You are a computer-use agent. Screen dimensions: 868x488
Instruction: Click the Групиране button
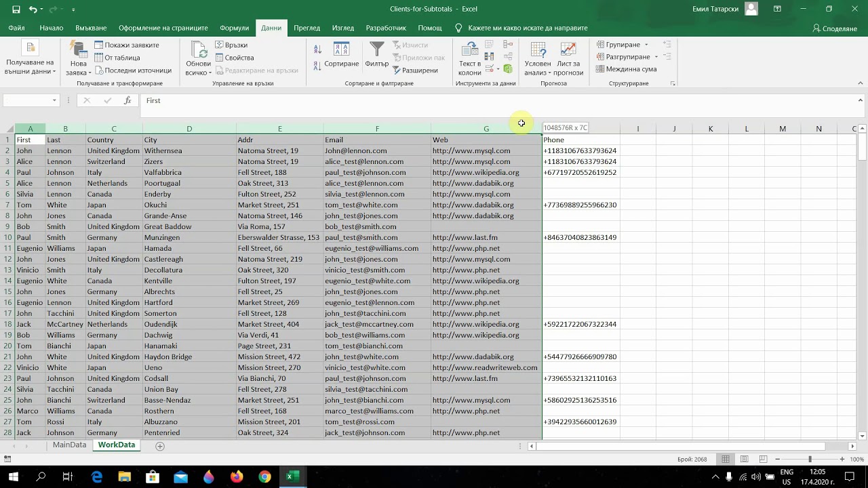(x=618, y=45)
